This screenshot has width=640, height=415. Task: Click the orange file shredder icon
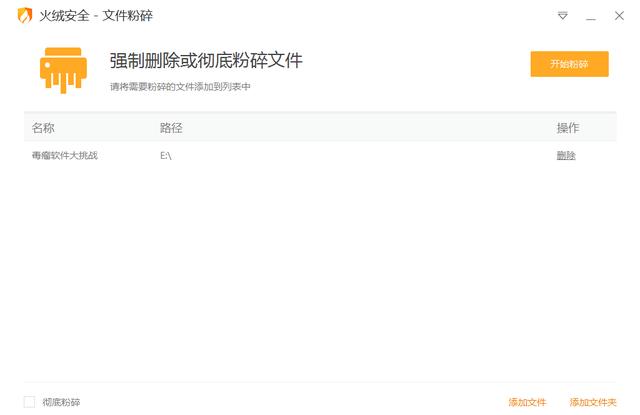click(63, 71)
